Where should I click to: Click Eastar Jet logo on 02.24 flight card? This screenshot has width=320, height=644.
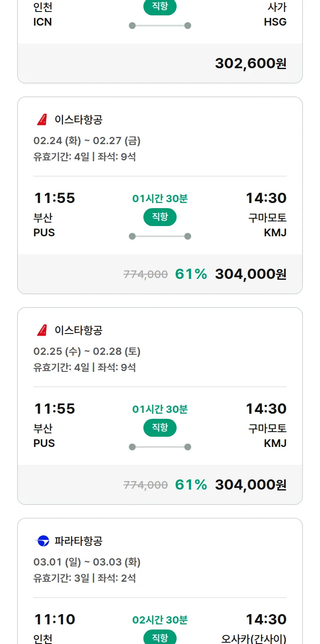(x=42, y=120)
